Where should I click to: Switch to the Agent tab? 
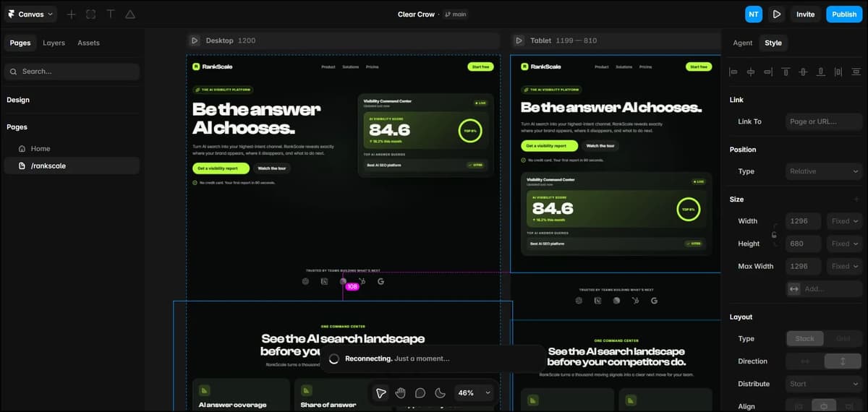click(743, 43)
